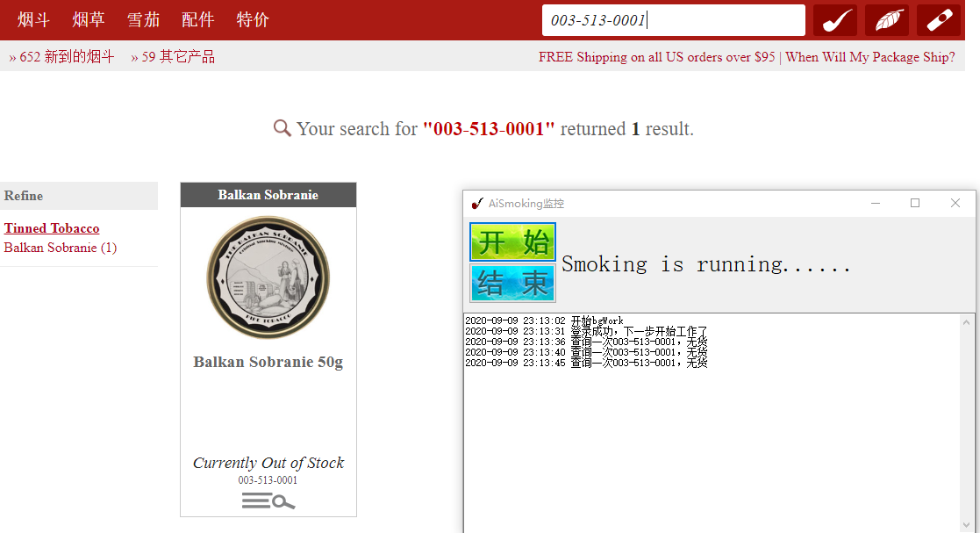Open the 烟斗 menu

pos(33,20)
